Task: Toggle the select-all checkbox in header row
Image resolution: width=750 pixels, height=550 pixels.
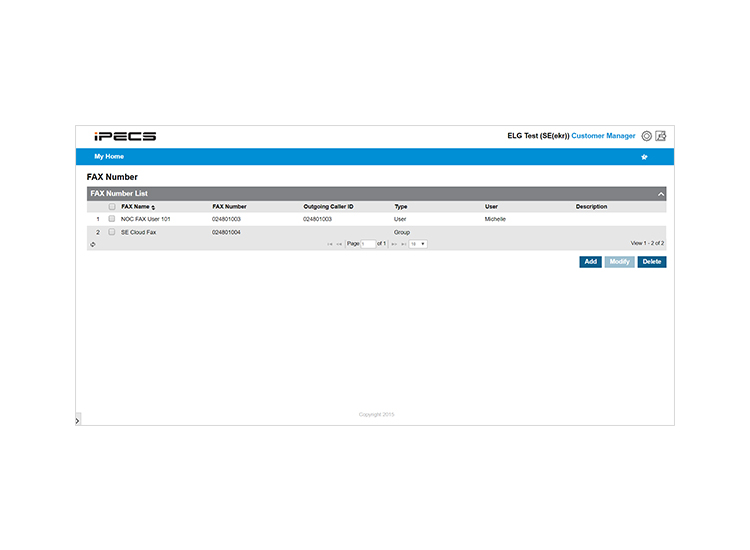Action: click(112, 207)
